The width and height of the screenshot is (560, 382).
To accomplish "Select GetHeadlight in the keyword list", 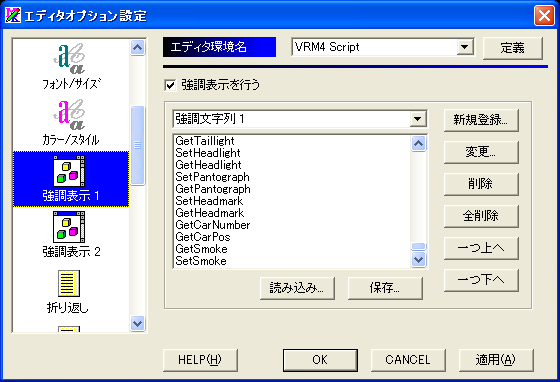I will point(292,165).
